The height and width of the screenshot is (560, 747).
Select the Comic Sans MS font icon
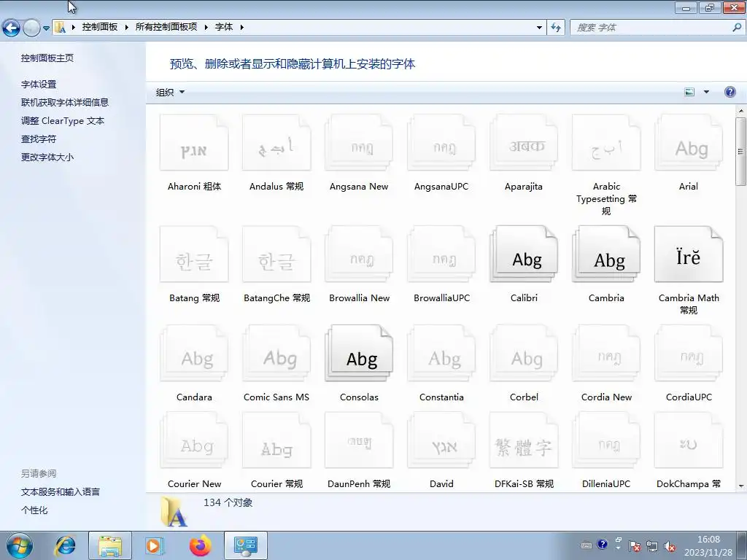click(276, 354)
